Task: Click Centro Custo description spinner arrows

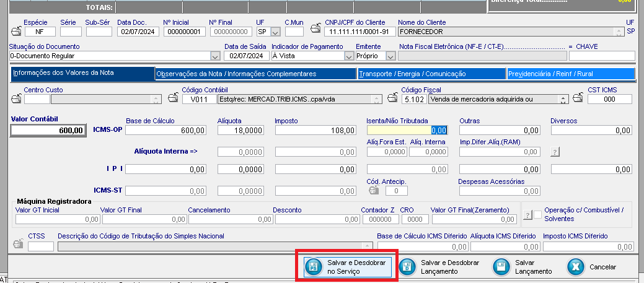Action: (x=156, y=99)
